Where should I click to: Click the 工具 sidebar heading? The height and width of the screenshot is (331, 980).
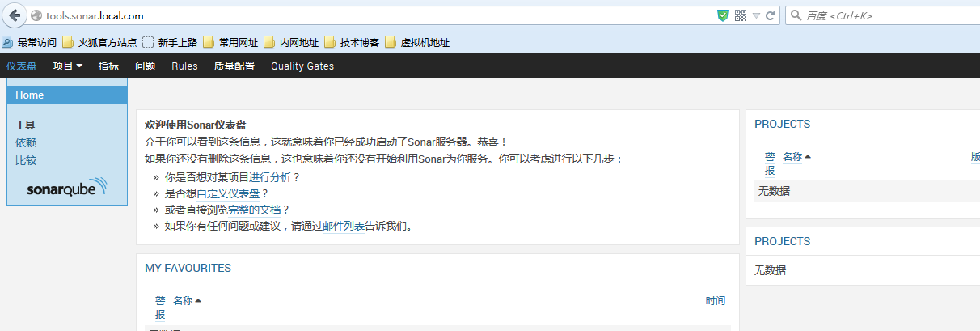point(26,125)
